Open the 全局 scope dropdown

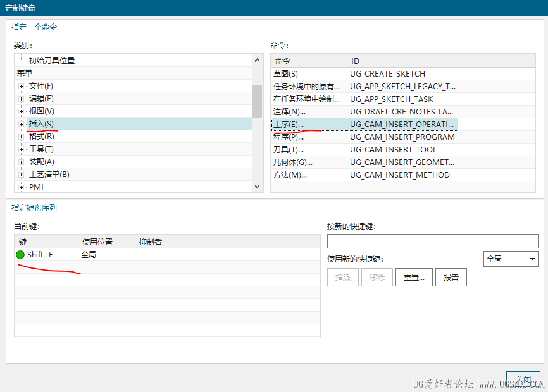click(x=511, y=259)
